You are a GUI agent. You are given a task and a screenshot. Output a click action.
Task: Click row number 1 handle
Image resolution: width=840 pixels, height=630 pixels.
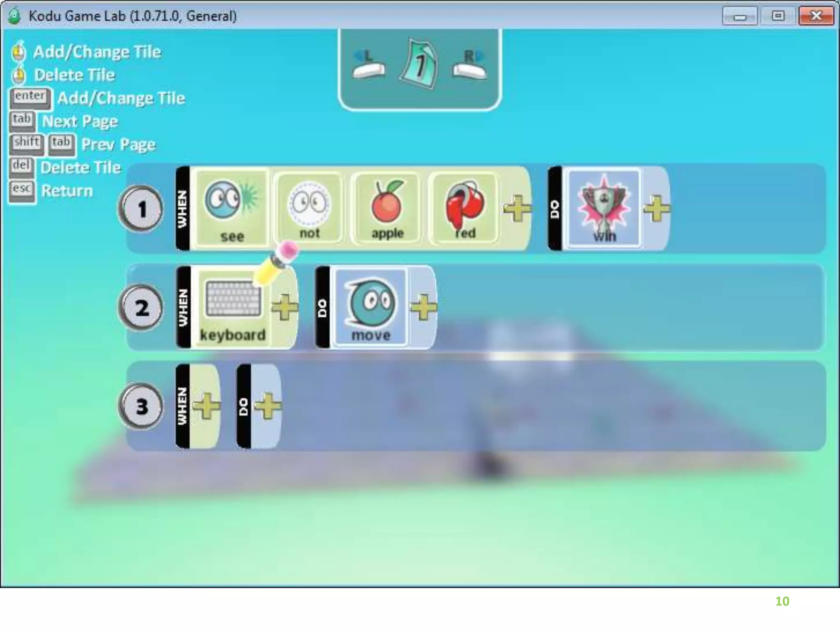[141, 209]
